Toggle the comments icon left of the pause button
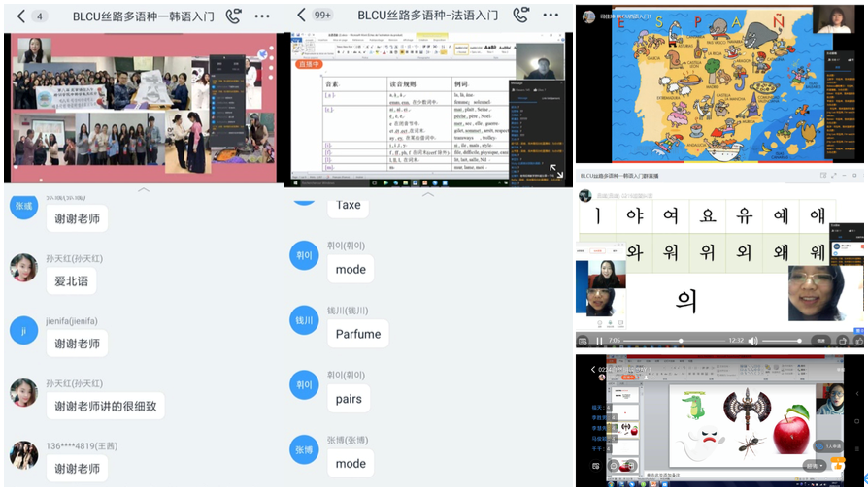868x493 pixels. point(582,341)
